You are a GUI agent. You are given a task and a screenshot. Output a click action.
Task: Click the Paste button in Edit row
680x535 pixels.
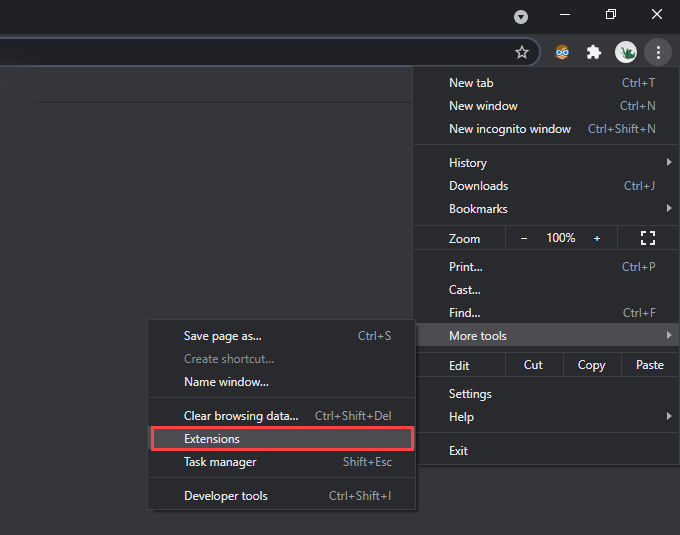650,365
